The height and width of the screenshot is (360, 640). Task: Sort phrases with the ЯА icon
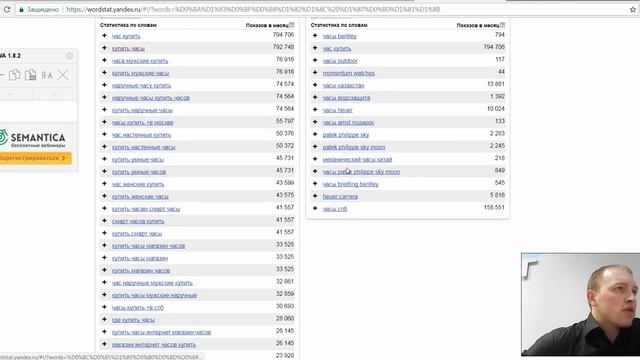[47, 76]
